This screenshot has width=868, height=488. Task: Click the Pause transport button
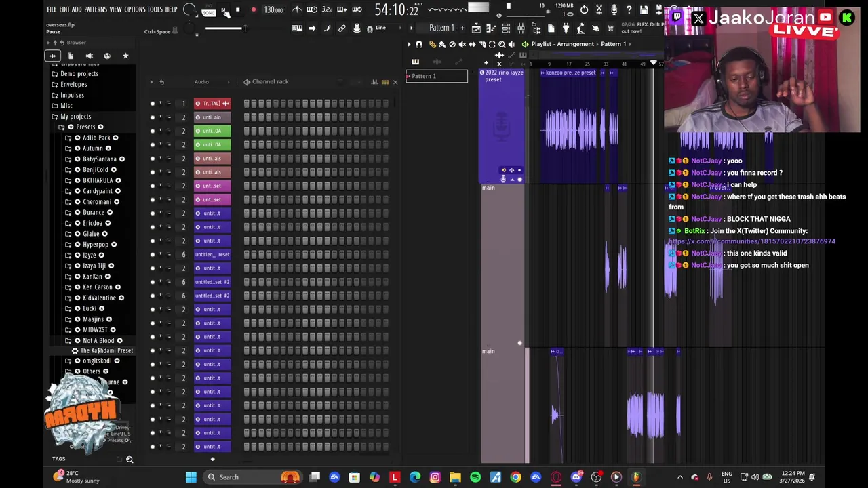[x=224, y=10]
